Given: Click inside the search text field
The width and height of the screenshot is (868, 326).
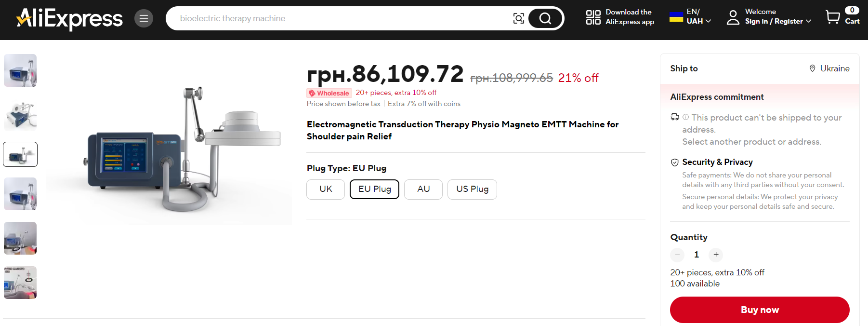Looking at the screenshot, I should click(337, 18).
